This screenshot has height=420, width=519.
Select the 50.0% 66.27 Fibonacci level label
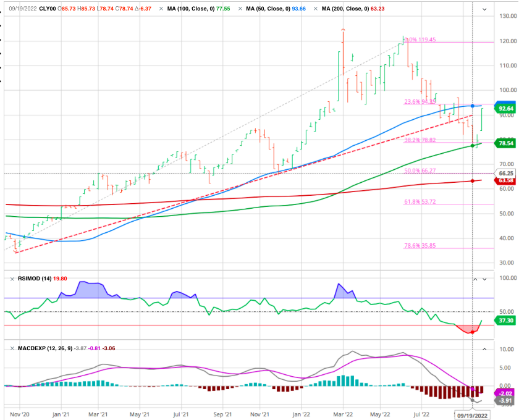click(x=420, y=171)
